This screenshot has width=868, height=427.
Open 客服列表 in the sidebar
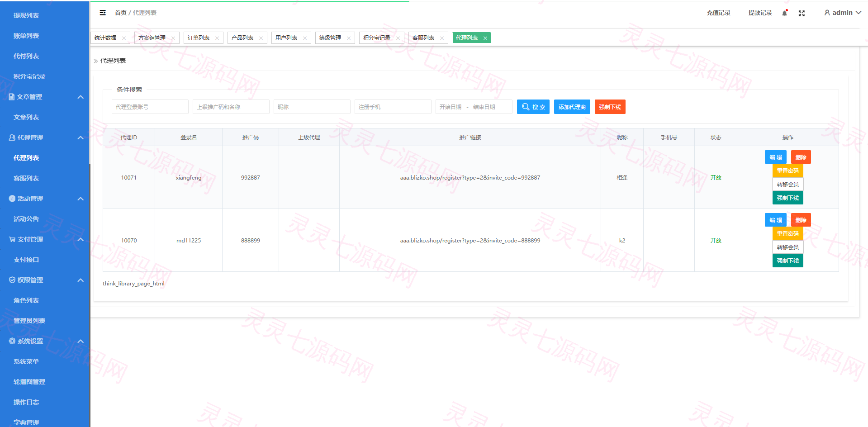[45, 178]
